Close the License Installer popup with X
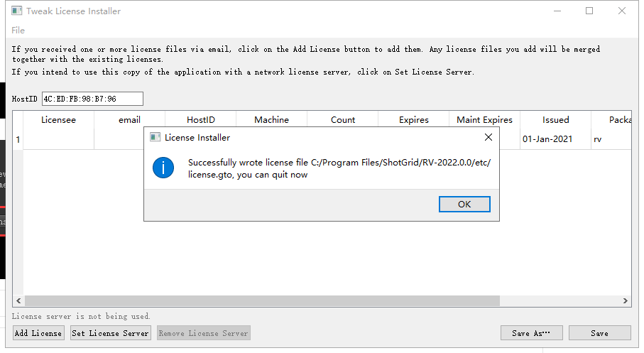Viewport: 644px width, 353px height. [x=488, y=137]
